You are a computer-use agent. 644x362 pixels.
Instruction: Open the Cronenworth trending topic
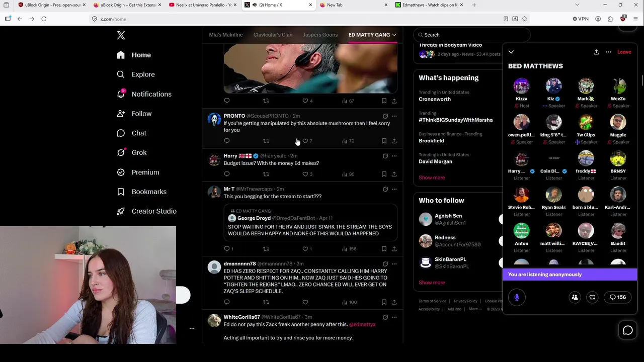point(435,99)
